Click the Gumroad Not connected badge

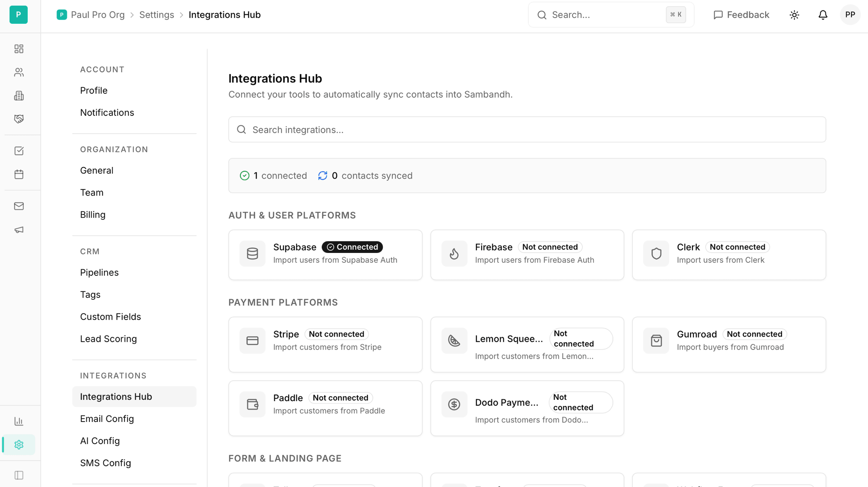755,334
